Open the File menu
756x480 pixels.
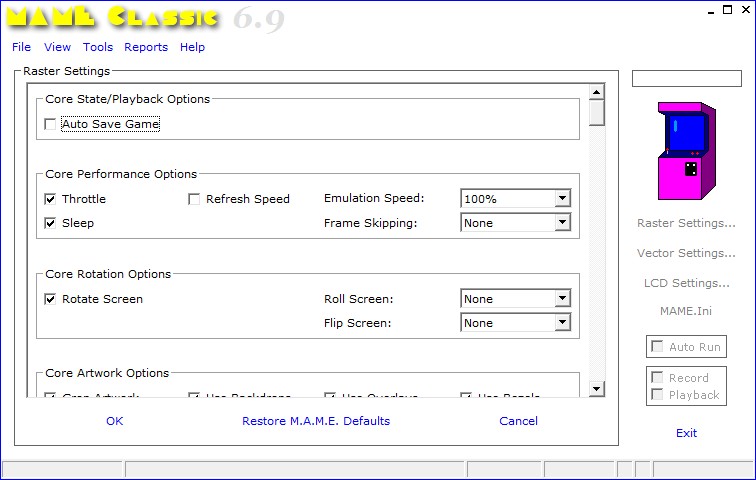tap(21, 47)
